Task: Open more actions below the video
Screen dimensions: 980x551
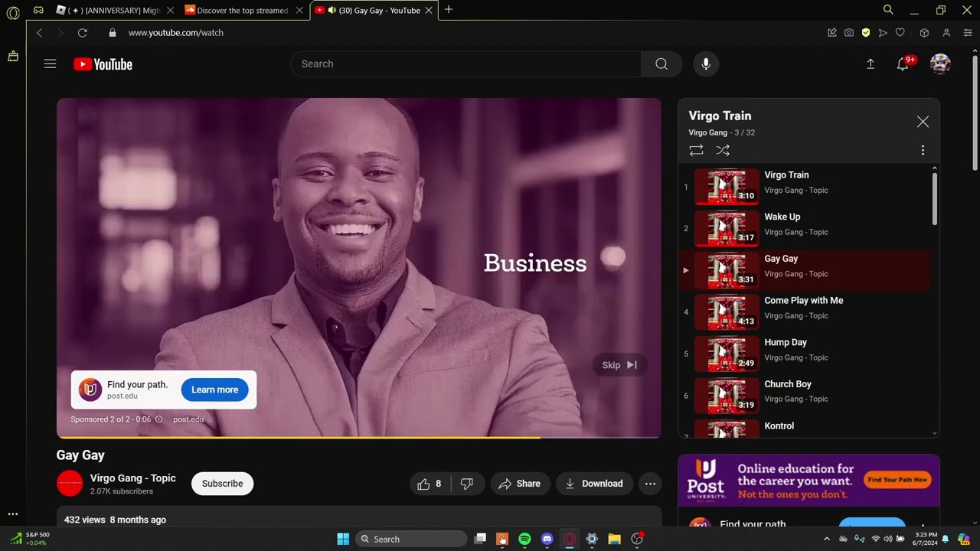Action: tap(650, 484)
